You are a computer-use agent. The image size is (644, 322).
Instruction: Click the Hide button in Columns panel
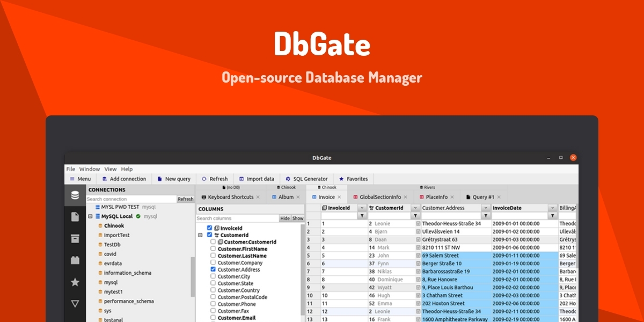[x=285, y=218]
